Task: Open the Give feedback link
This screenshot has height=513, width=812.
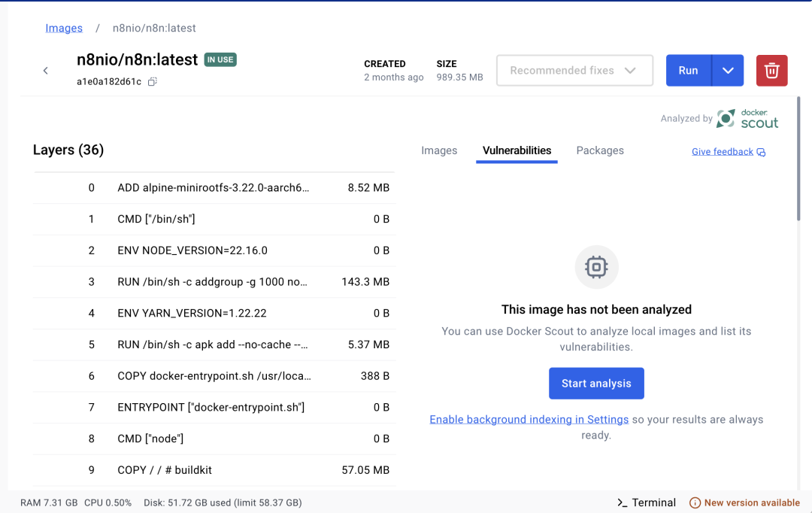Action: [728, 152]
